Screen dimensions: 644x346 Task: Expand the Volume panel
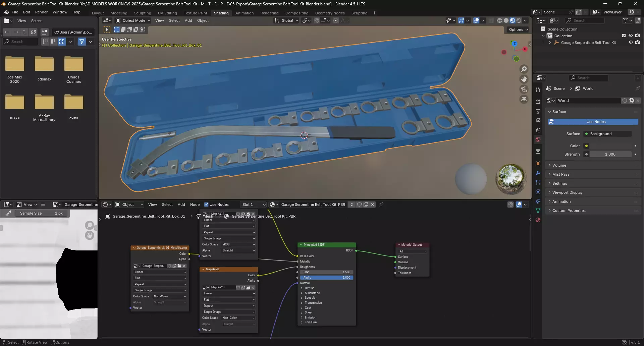click(x=559, y=165)
